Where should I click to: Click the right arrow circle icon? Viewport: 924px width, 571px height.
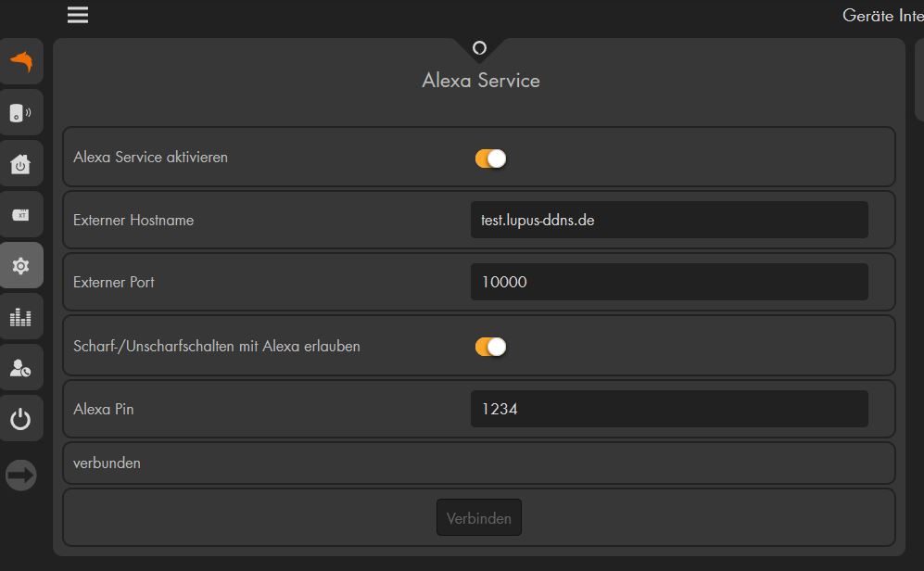[21, 475]
